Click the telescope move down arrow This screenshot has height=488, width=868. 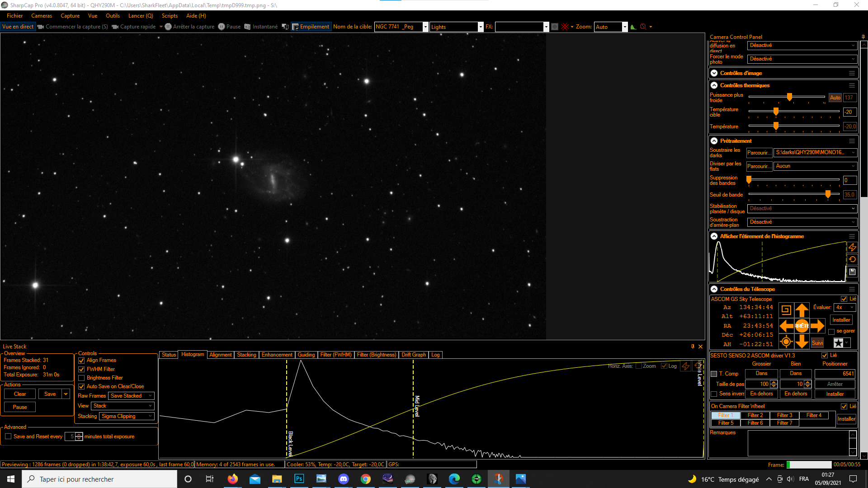tap(802, 342)
